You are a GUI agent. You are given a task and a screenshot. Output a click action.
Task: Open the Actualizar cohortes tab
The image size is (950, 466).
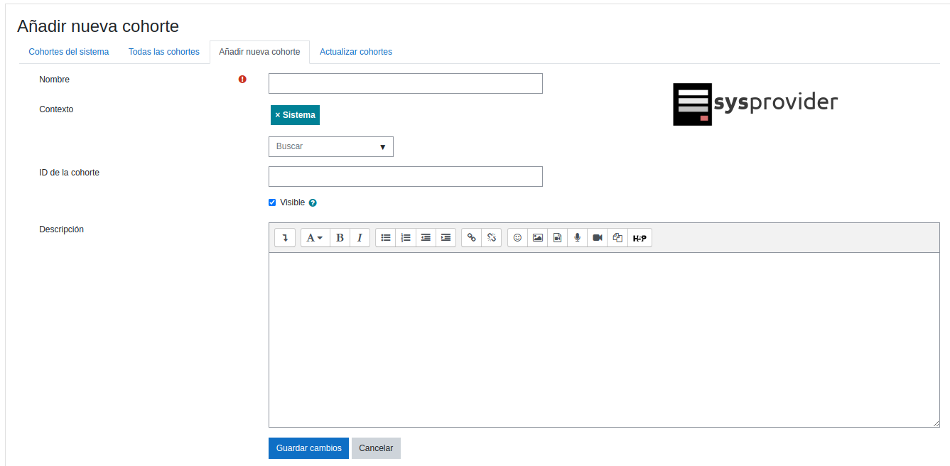(x=356, y=52)
